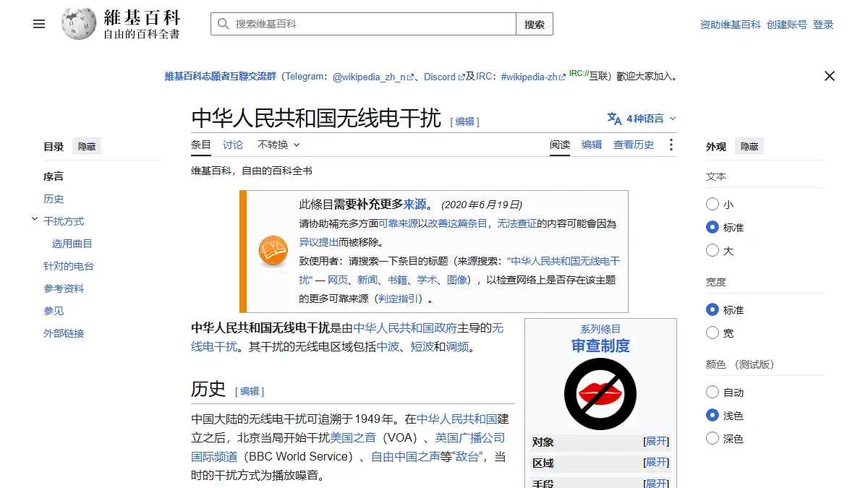Image resolution: width=868 pixels, height=488 pixels.
Task: Focus the 搜索维基百科 search field
Action: click(363, 24)
